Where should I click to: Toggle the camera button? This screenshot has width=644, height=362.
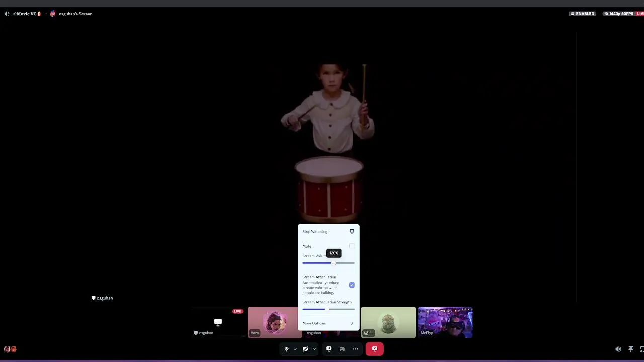(305, 349)
